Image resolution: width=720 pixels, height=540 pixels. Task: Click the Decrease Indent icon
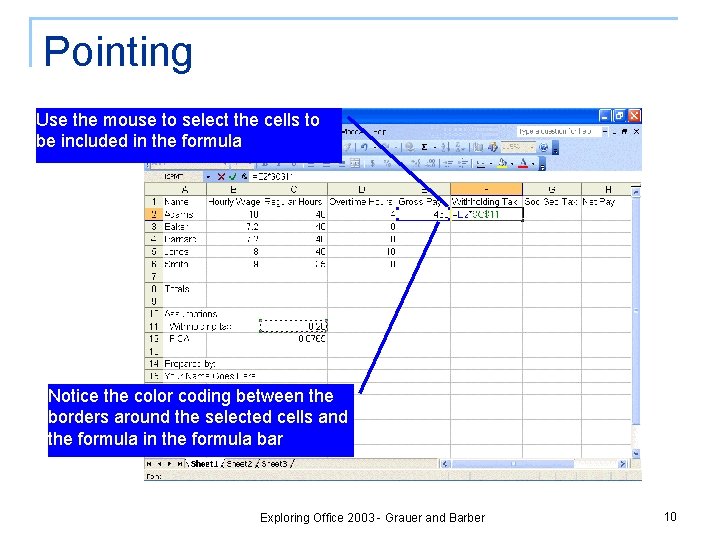[448, 163]
